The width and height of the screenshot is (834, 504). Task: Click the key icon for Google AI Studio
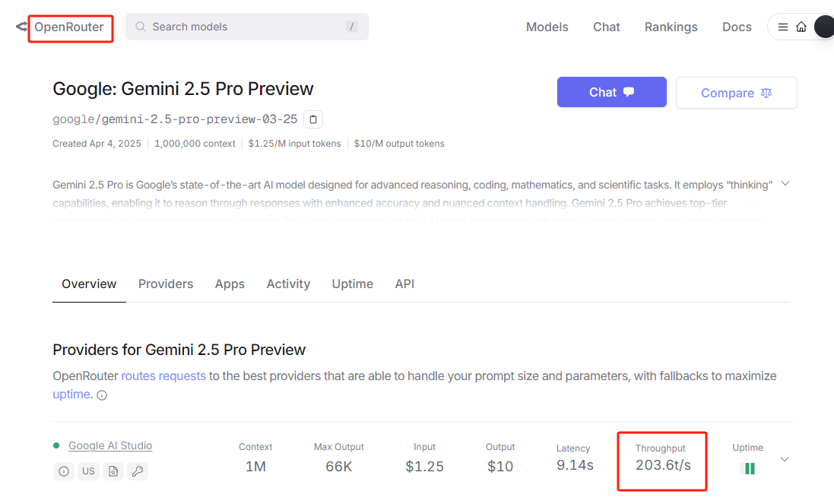pyautogui.click(x=138, y=471)
